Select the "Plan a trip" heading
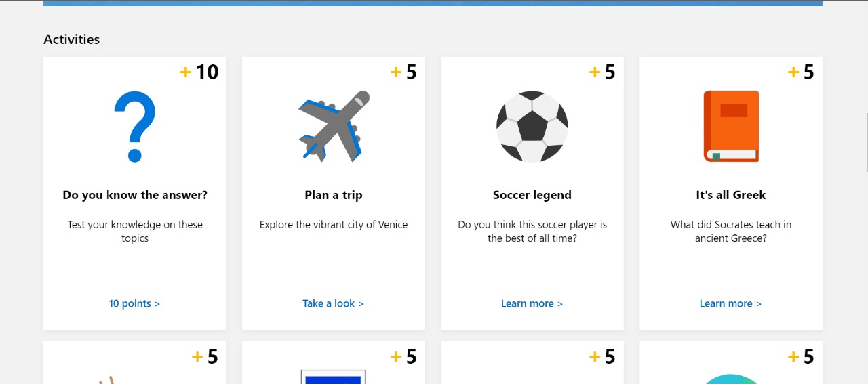868x384 pixels. tap(334, 195)
